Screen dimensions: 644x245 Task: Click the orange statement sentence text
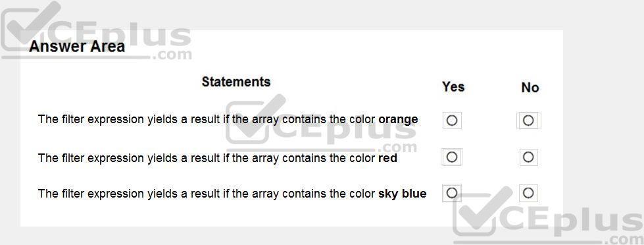coord(228,120)
